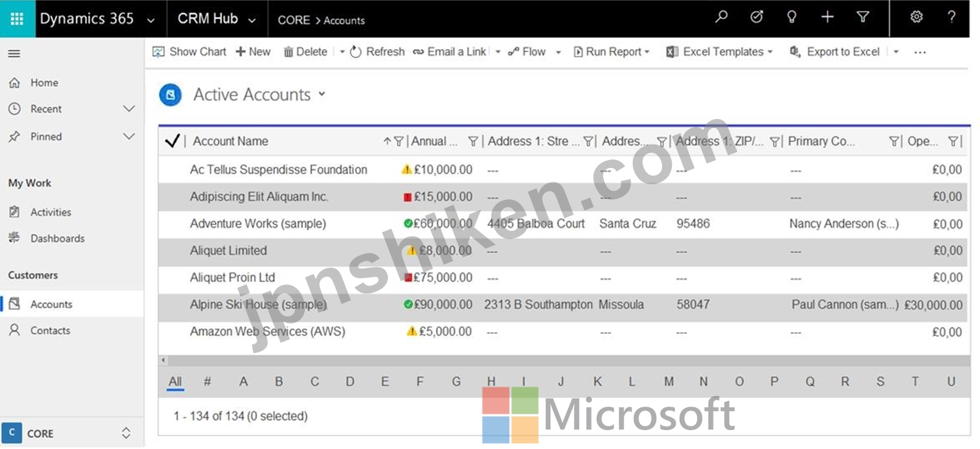Image resolution: width=980 pixels, height=449 pixels.
Task: Click the lightbulb assistant icon
Action: (x=792, y=18)
